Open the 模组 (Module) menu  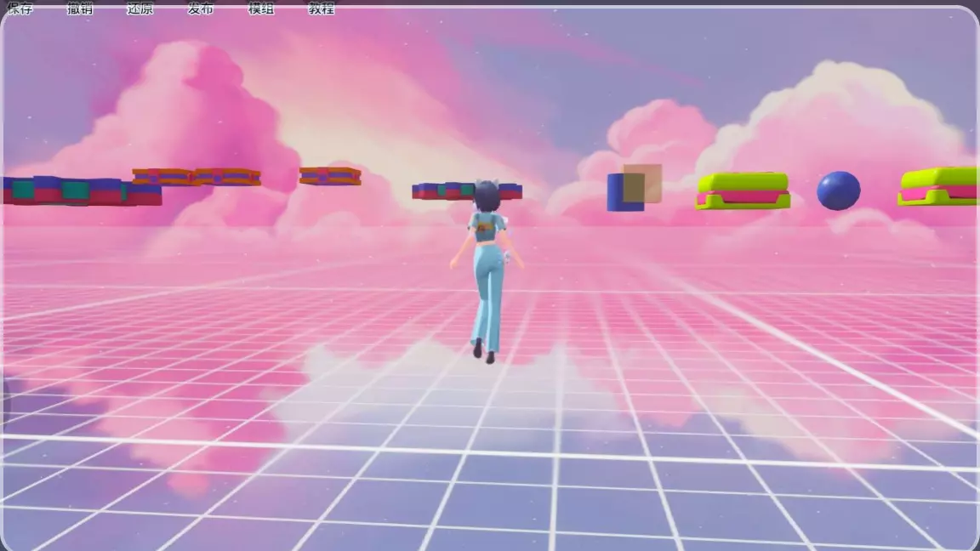(x=261, y=9)
